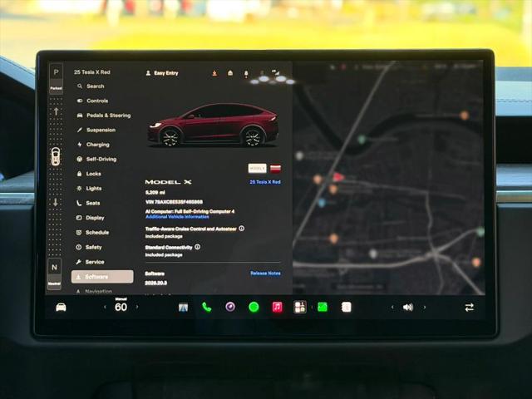Tap the swap display arrows icon
532x399 pixels.
pos(469,308)
